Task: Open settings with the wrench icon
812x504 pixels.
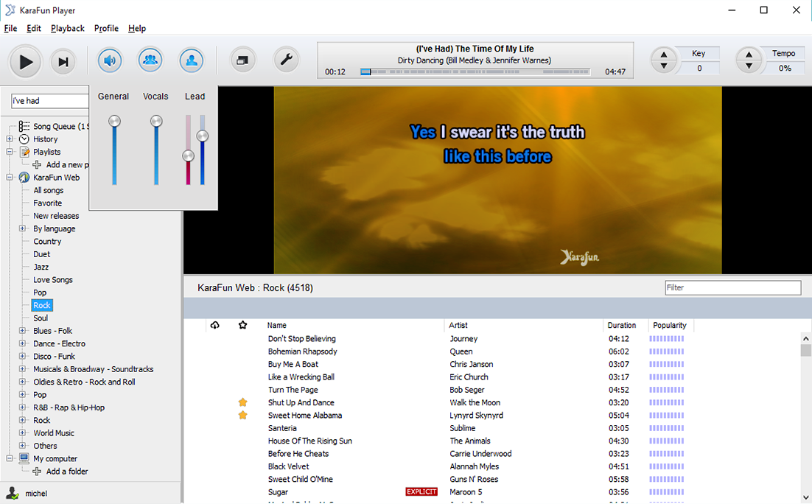Action: point(286,60)
